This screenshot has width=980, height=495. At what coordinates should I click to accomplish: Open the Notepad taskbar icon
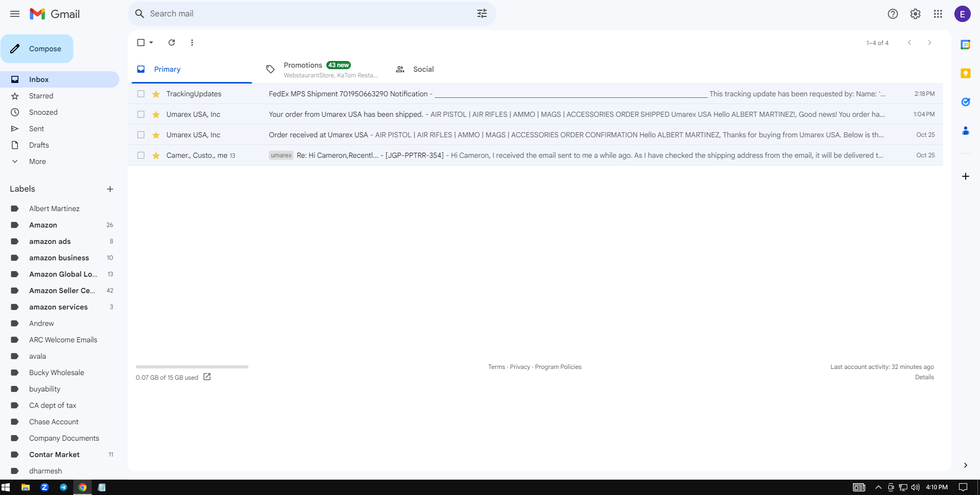101,487
